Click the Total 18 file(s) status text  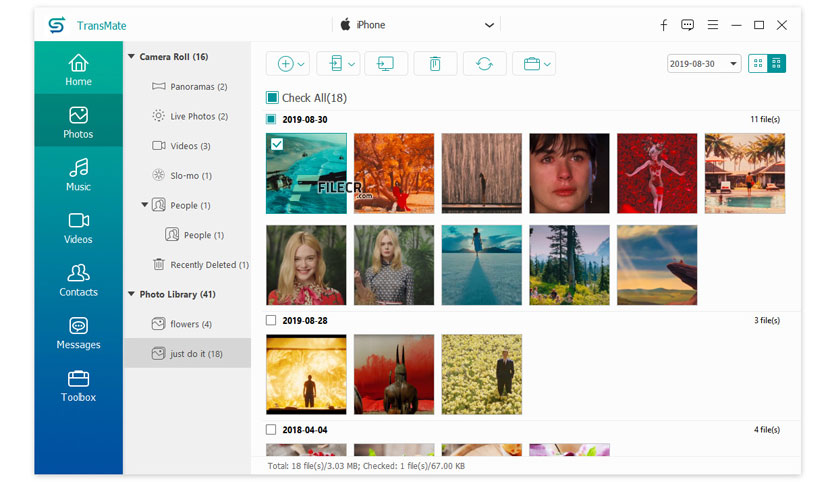pyautogui.click(x=366, y=466)
